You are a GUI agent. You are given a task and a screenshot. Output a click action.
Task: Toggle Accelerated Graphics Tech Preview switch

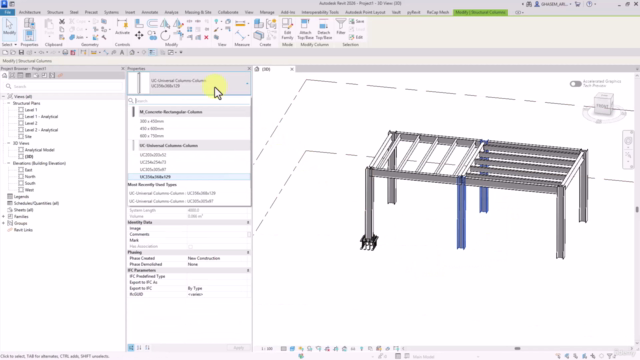click(x=576, y=84)
